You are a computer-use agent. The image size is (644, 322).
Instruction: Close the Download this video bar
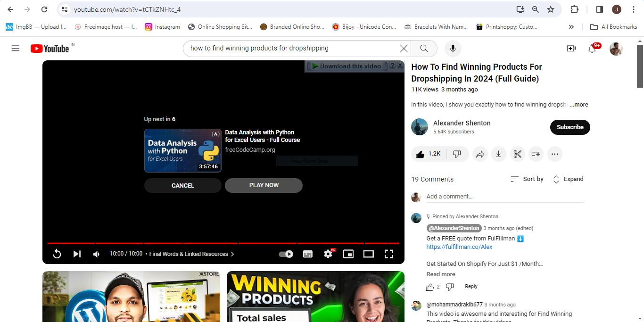tap(400, 66)
